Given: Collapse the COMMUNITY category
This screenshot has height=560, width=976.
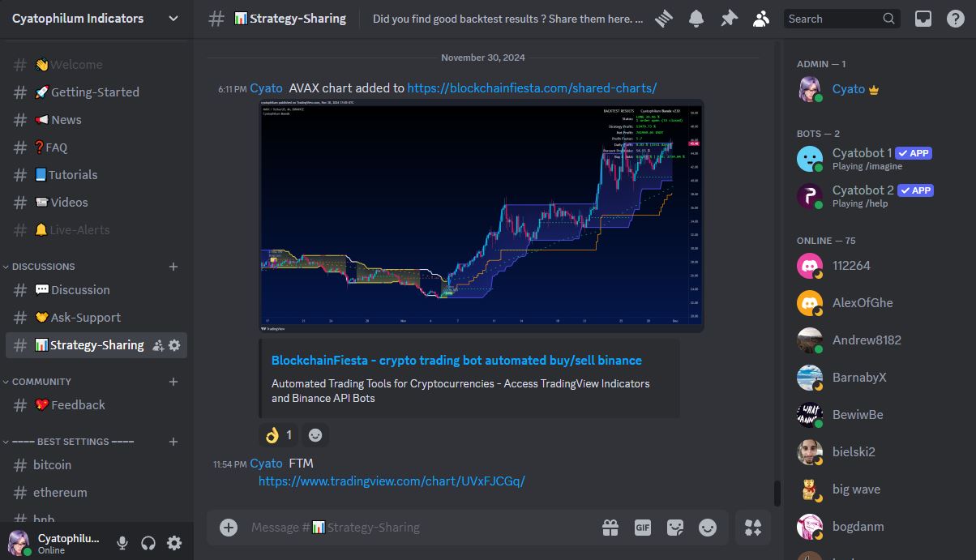Looking at the screenshot, I should (x=41, y=382).
